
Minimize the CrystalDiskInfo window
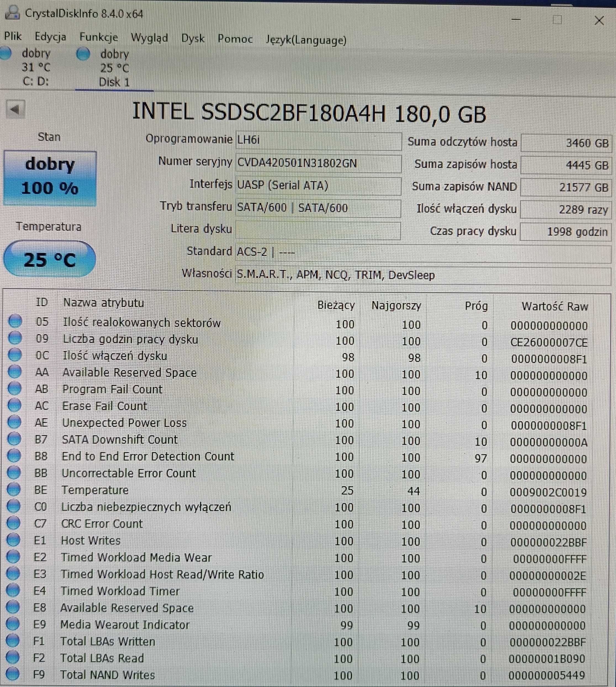tap(516, 20)
